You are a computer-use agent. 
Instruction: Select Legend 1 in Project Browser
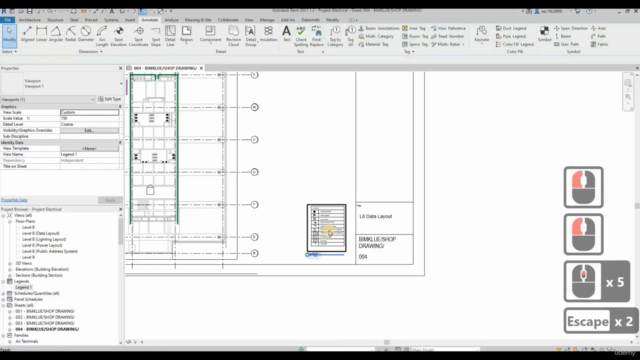point(23,287)
